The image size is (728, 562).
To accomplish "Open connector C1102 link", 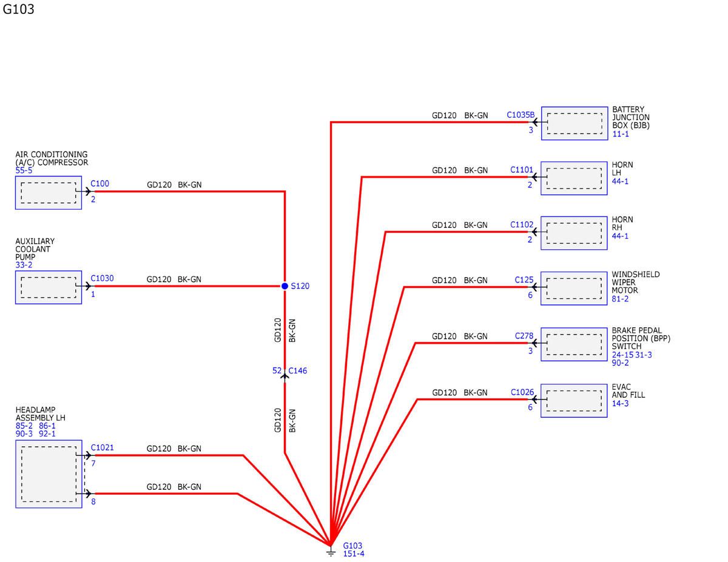I will (522, 224).
